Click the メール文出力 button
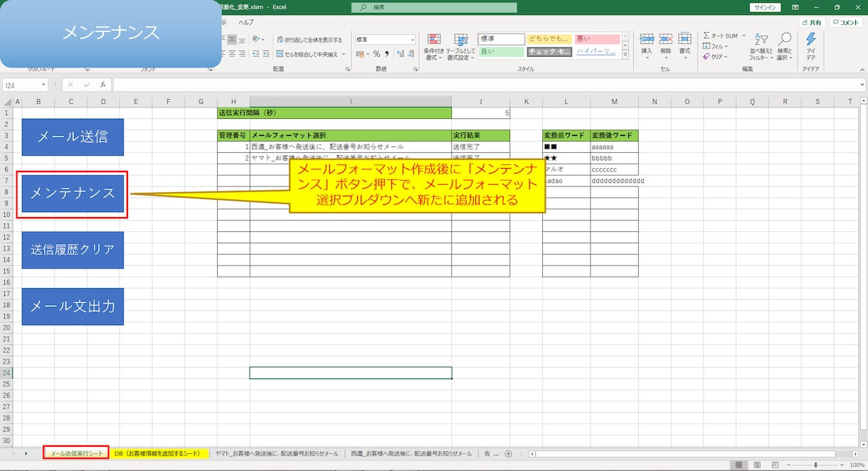Image resolution: width=868 pixels, height=471 pixels. [x=73, y=307]
